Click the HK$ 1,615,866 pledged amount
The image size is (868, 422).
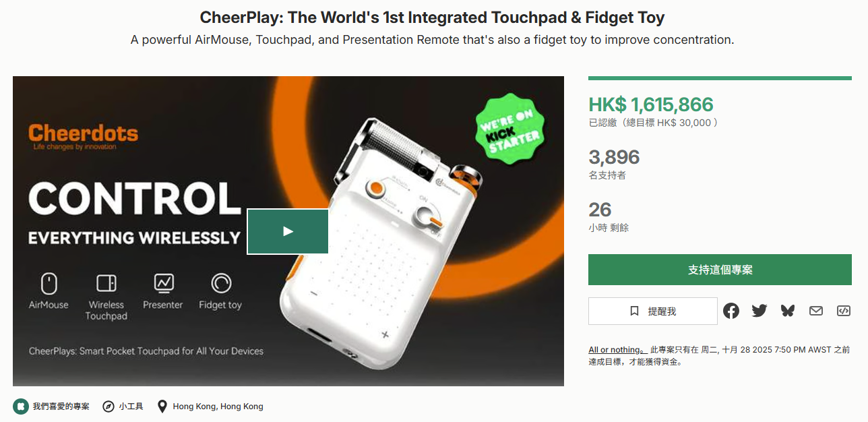click(x=651, y=104)
